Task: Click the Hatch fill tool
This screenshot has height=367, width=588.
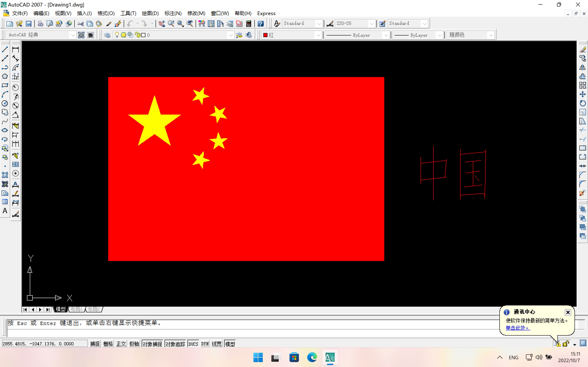Action: pyautogui.click(x=5, y=175)
